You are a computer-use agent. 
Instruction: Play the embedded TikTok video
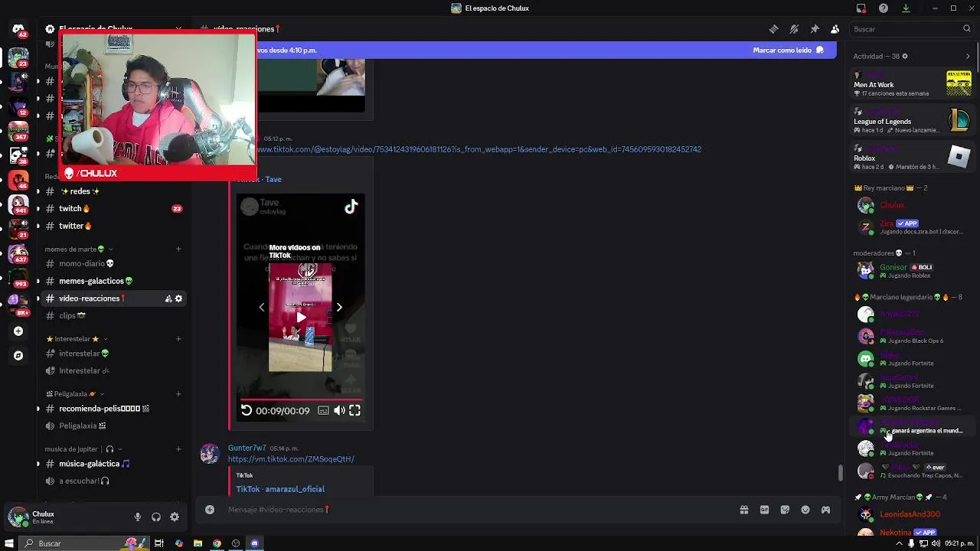coord(301,317)
